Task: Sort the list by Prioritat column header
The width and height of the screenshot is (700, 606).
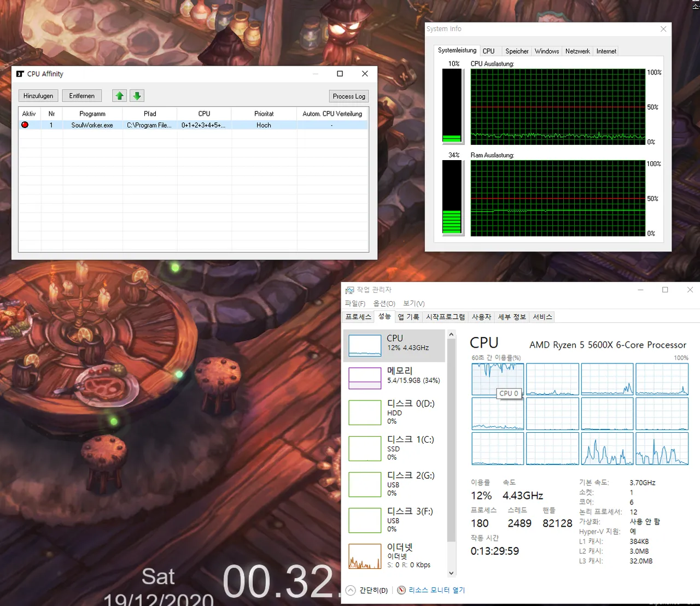Action: [264, 114]
